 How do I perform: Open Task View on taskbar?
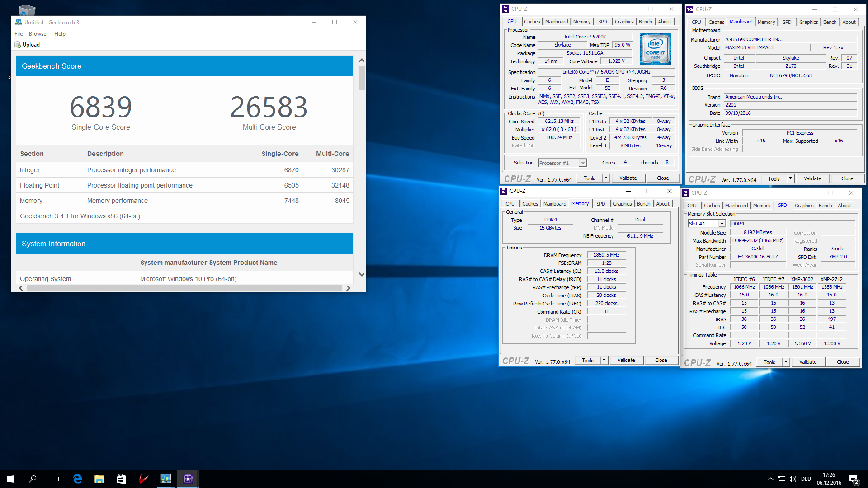(54, 479)
